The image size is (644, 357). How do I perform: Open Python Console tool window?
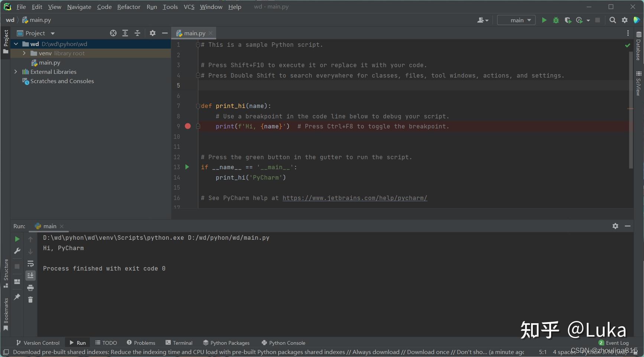[x=283, y=343]
